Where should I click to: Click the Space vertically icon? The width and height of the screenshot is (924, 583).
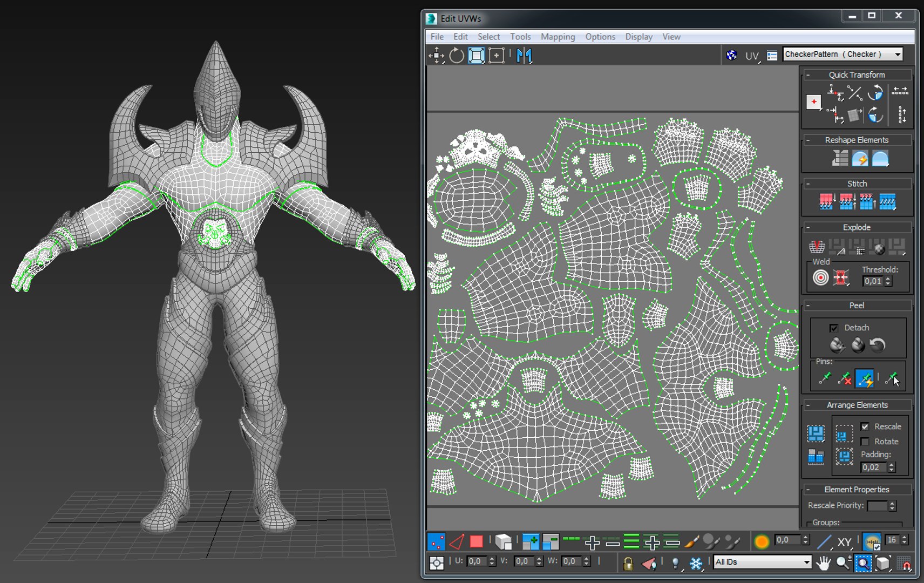(901, 114)
